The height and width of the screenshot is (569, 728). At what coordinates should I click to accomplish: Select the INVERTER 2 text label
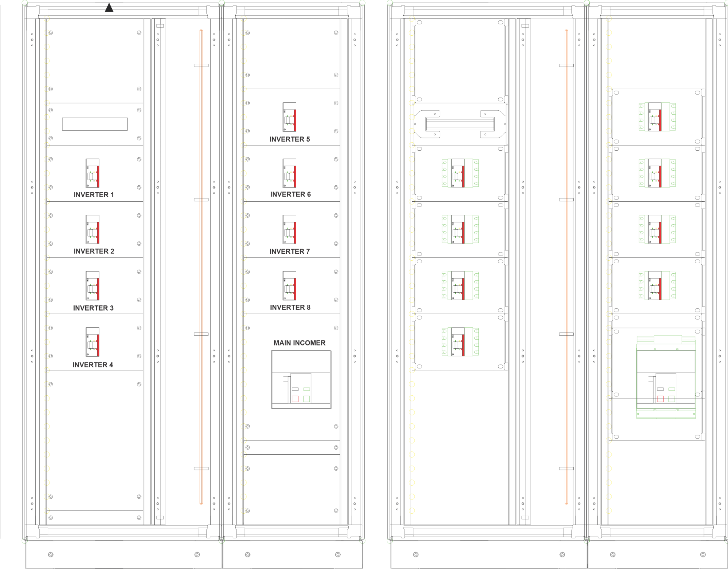tap(94, 252)
